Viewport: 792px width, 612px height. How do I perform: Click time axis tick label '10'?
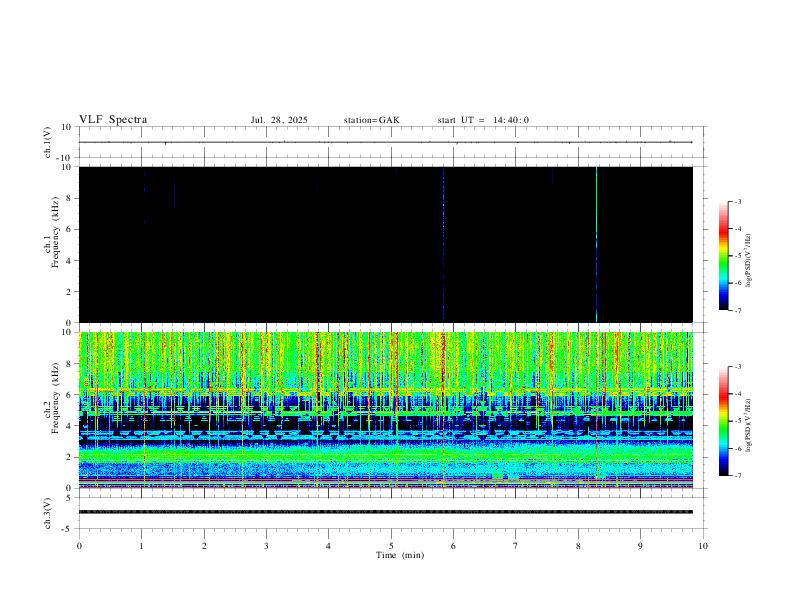click(x=703, y=546)
